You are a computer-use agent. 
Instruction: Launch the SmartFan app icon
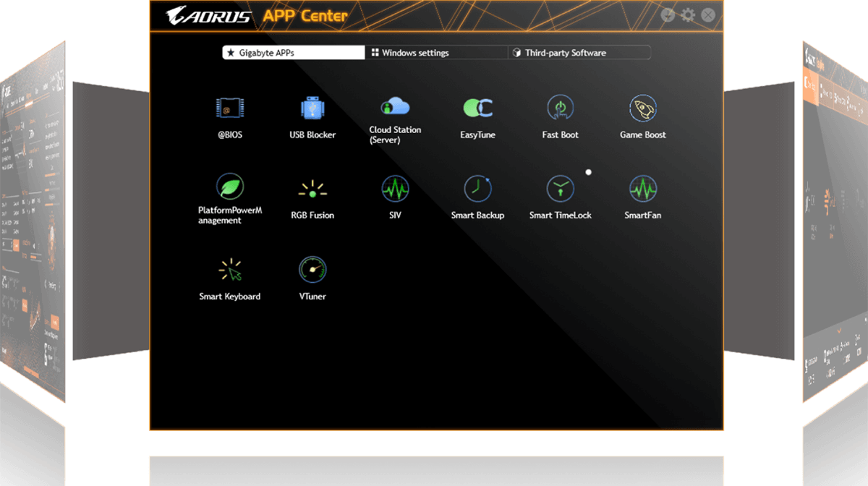click(x=642, y=189)
